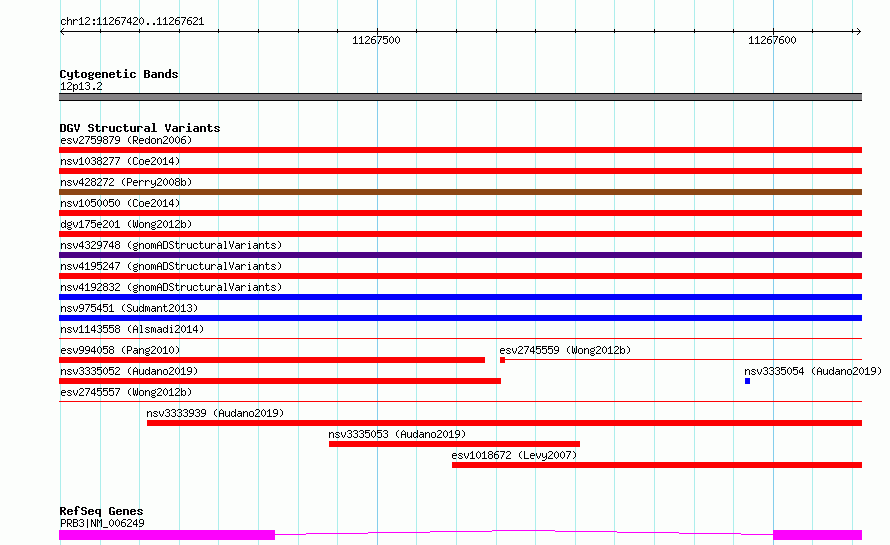Click variant label esv2745559 (Wong2012b)
This screenshot has width=890, height=545.
(x=565, y=350)
